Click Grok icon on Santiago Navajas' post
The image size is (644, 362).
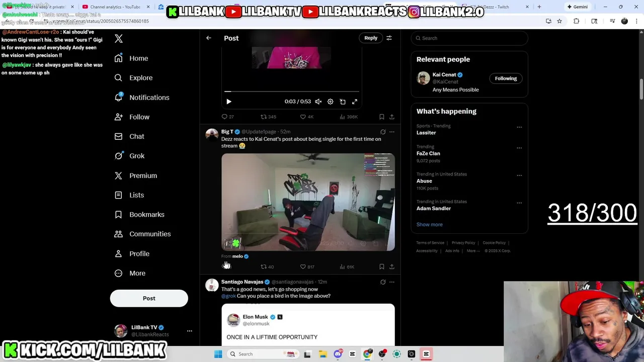coord(383,282)
